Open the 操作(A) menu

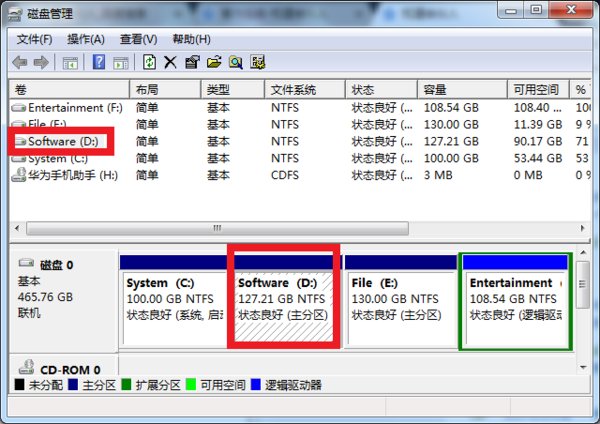point(86,39)
